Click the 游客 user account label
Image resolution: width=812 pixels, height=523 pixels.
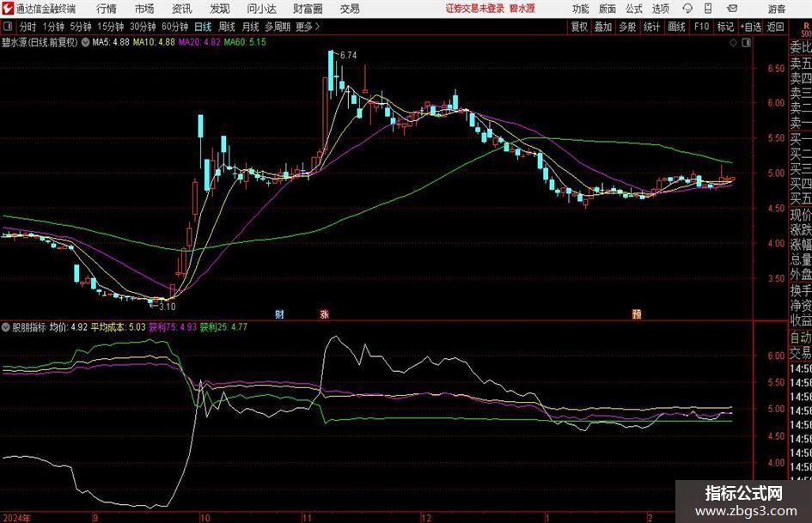777,9
